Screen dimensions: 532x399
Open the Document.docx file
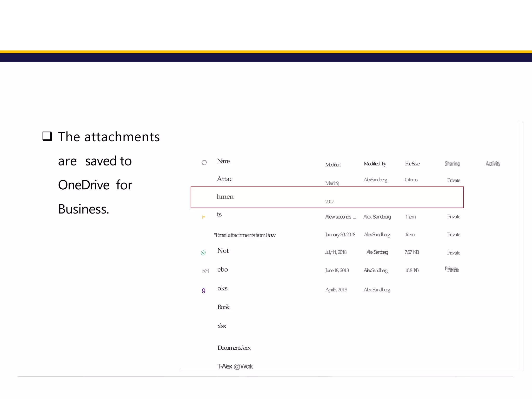234,348
